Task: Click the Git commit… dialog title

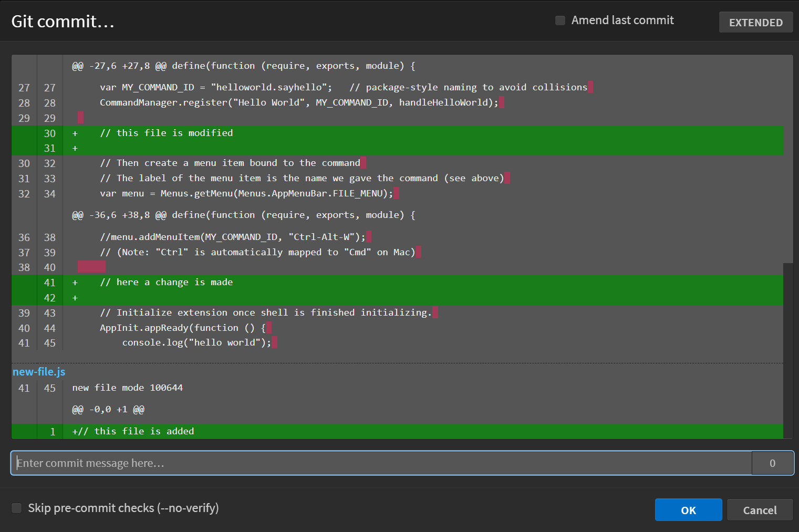Action: click(63, 21)
